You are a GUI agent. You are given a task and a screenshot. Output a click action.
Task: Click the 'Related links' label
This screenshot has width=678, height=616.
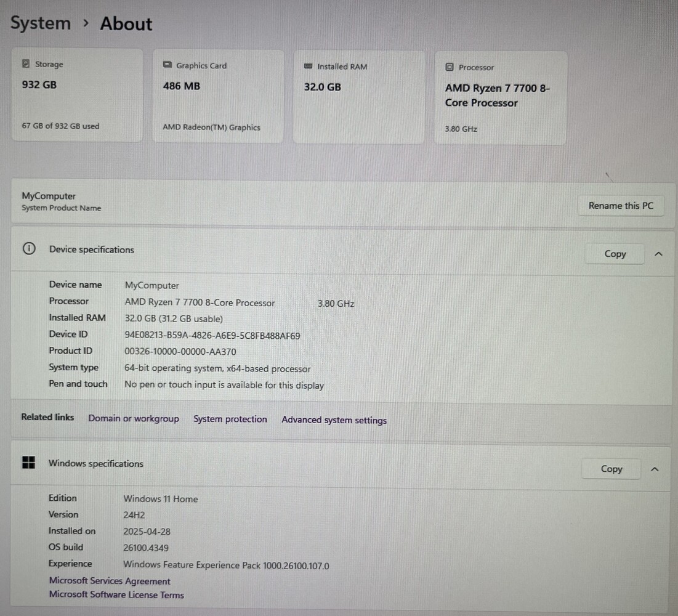[47, 417]
